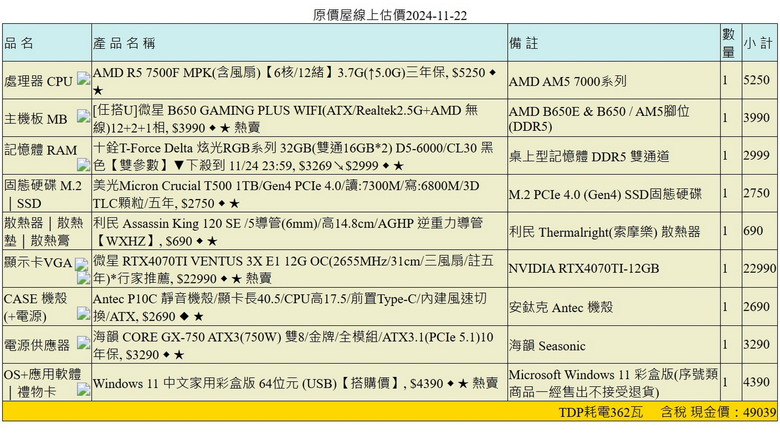Image resolution: width=780 pixels, height=439 pixels.
Task: Click the image icon beside 電源供應器
Action: coord(83,343)
